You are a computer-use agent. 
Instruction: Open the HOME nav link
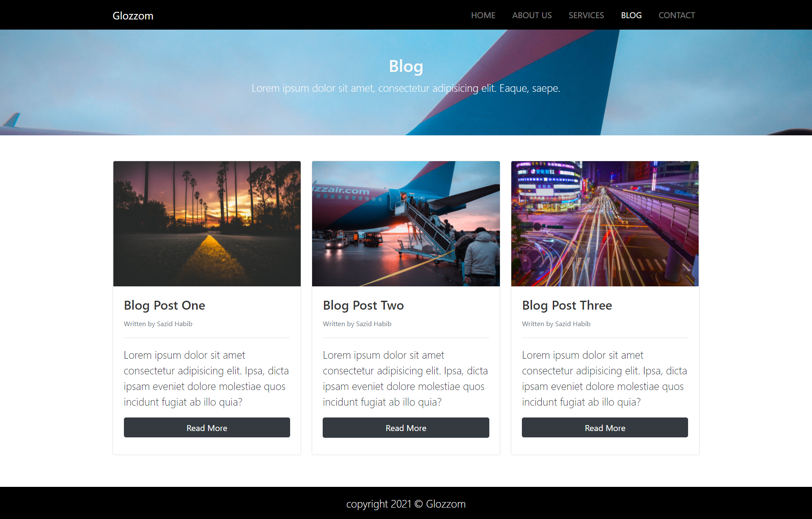tap(483, 15)
